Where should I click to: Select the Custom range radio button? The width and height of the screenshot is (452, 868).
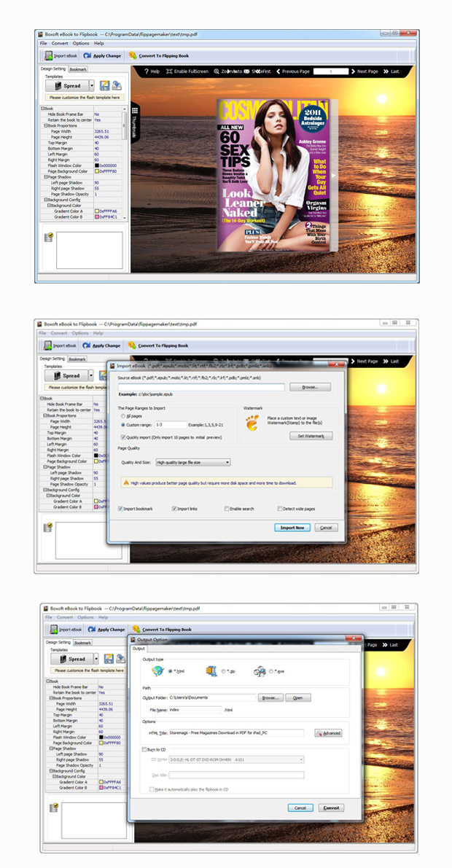(x=122, y=425)
